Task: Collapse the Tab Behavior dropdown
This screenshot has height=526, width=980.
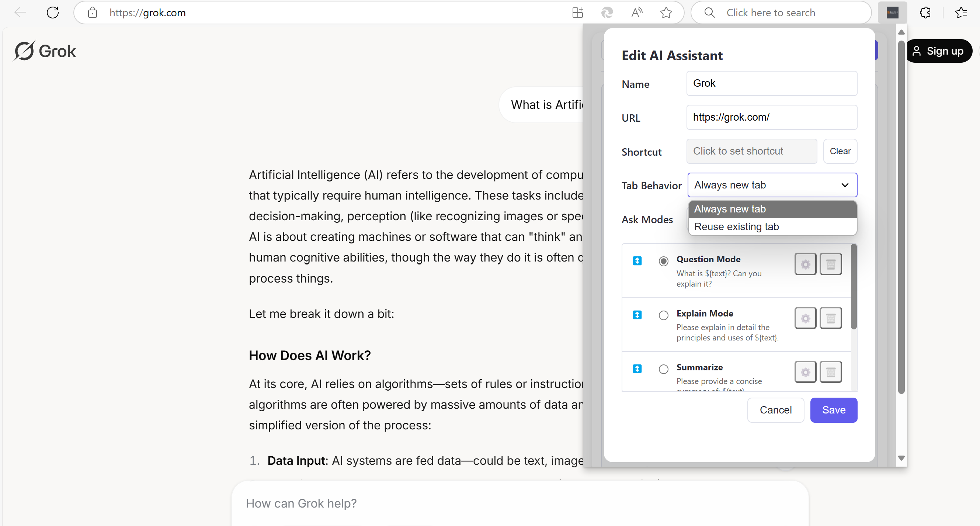Action: tap(772, 185)
